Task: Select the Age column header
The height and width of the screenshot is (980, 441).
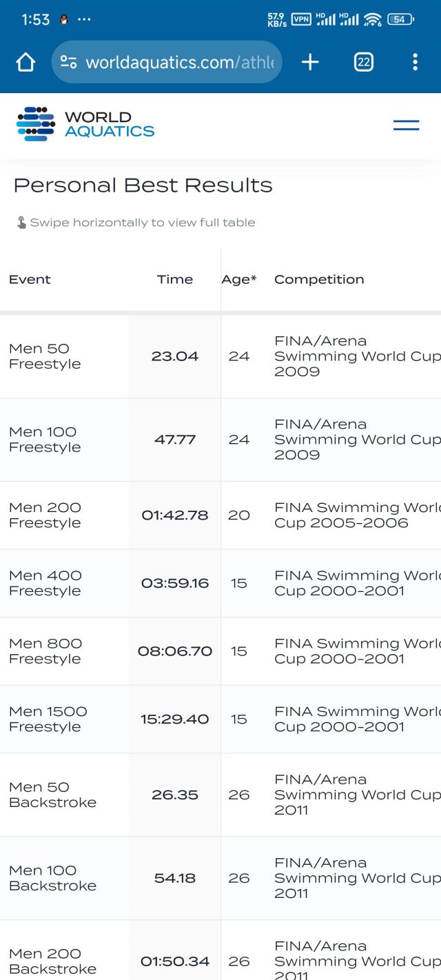Action: [238, 280]
